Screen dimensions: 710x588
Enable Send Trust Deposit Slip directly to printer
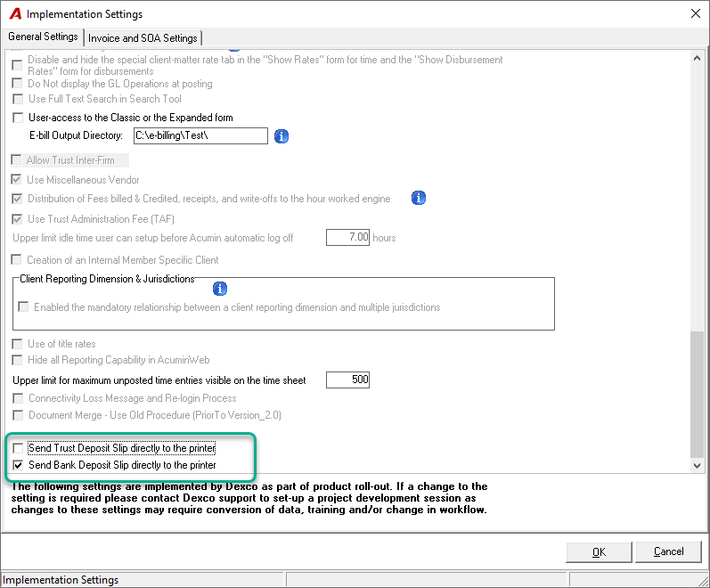coord(18,448)
